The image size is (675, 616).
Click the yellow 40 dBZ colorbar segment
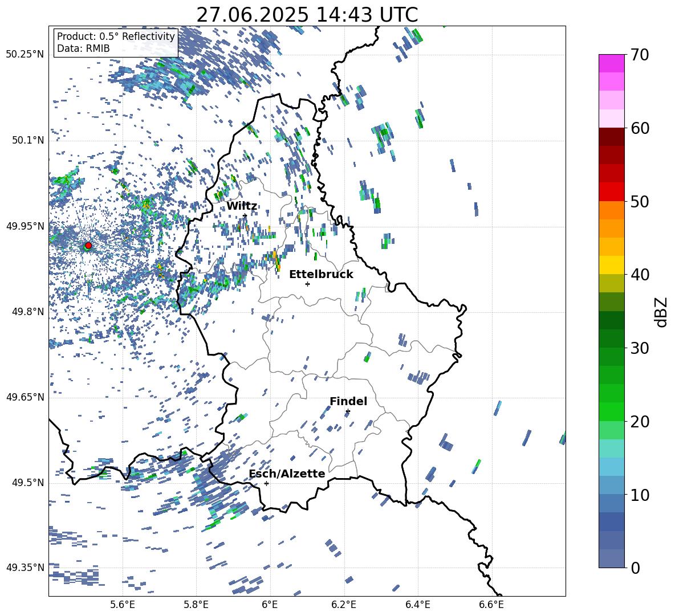[611, 265]
